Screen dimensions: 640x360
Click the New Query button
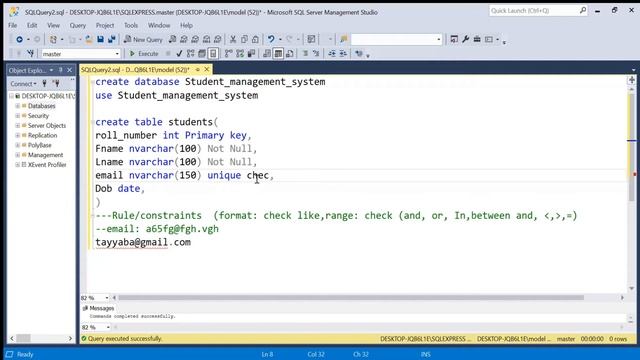tap(143, 39)
